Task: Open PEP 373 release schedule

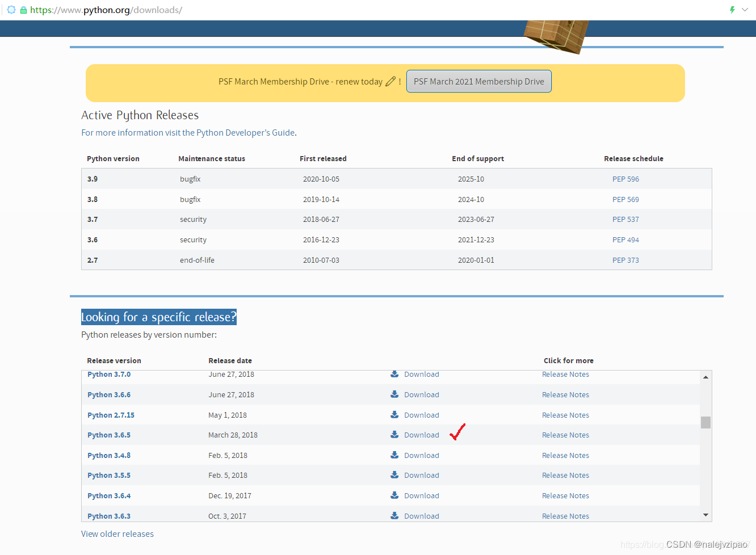Action: point(625,260)
